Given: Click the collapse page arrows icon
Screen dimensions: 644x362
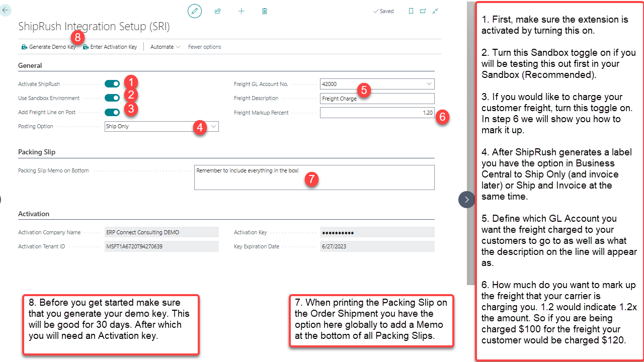Looking at the screenshot, I should pyautogui.click(x=435, y=11).
